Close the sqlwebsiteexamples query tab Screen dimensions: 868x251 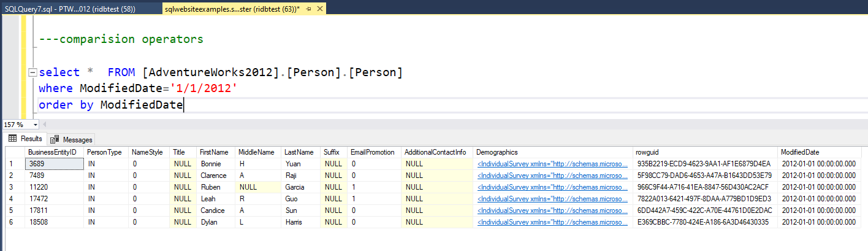click(x=320, y=9)
